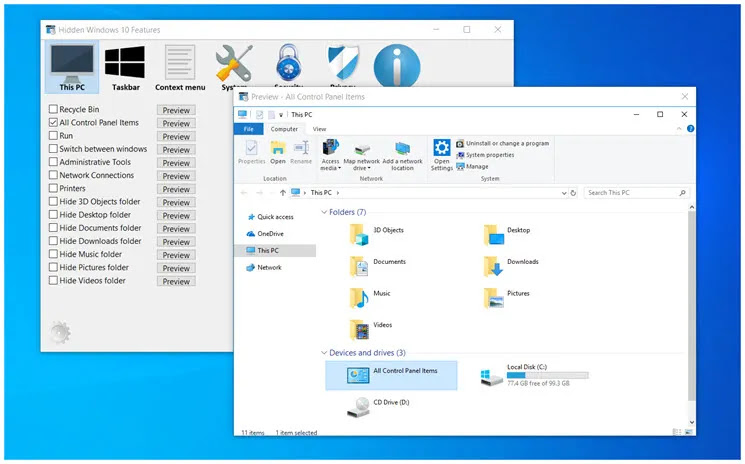Open the Privacy shield category

coord(343,64)
